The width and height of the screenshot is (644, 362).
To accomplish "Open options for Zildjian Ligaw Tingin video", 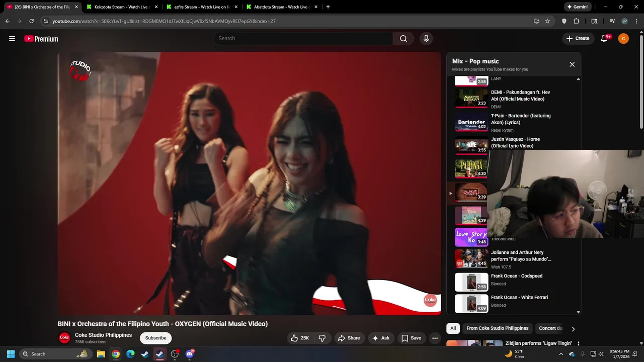I will click(579, 343).
